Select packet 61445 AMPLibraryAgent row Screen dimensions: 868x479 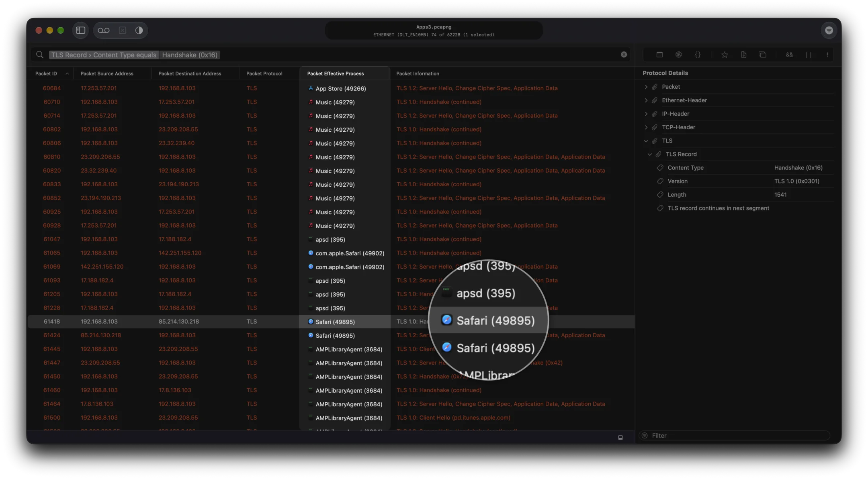tap(331, 349)
